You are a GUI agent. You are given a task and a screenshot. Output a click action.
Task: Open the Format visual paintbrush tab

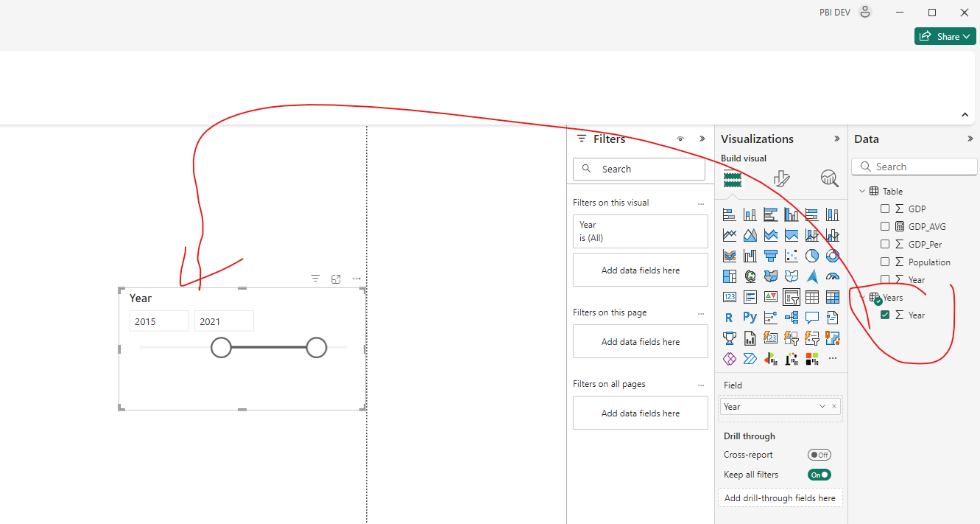[782, 178]
